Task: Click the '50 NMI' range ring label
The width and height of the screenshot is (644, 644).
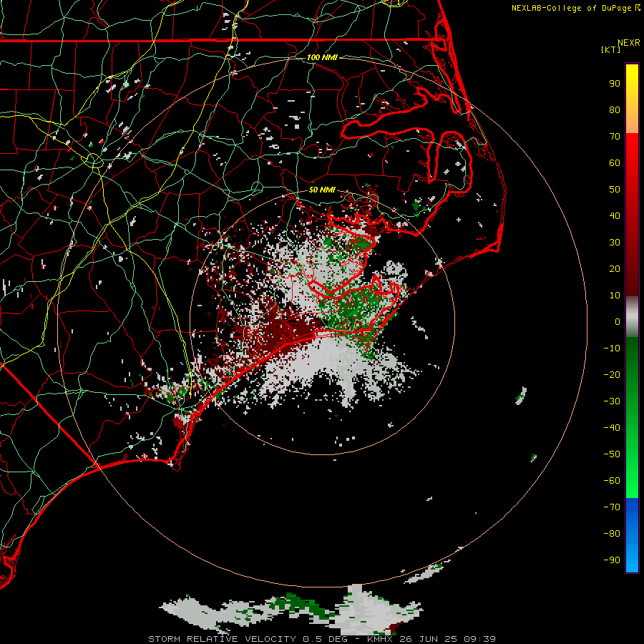Action: point(322,190)
